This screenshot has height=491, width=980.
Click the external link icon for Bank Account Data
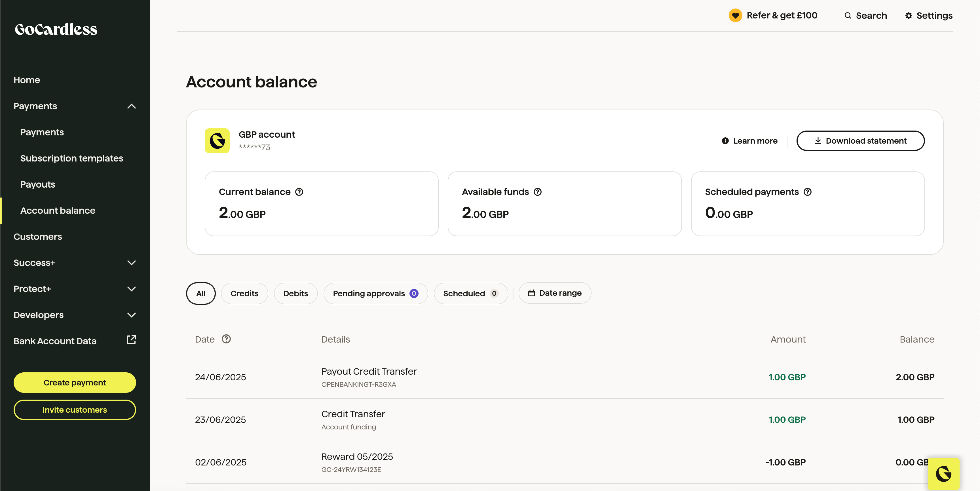(x=131, y=339)
